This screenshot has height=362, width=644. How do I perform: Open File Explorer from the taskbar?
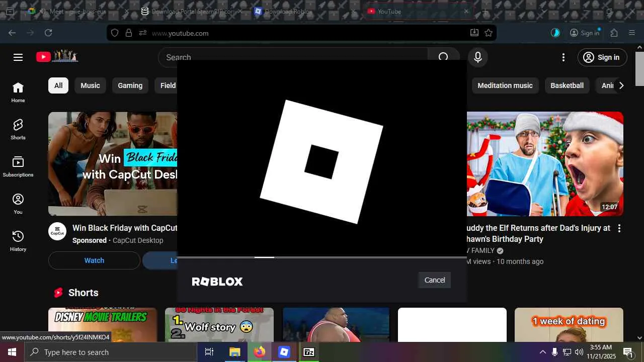(x=234, y=352)
